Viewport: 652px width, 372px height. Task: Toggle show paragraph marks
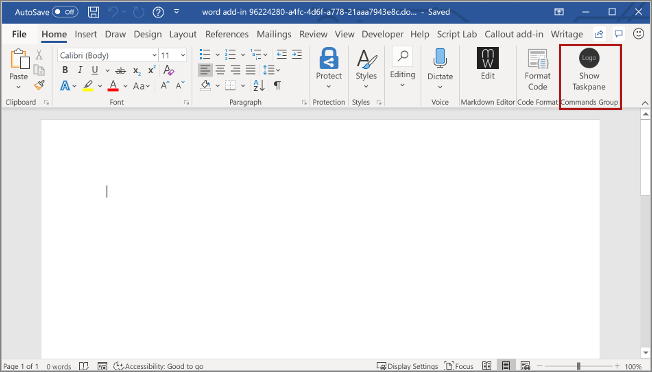point(277,85)
